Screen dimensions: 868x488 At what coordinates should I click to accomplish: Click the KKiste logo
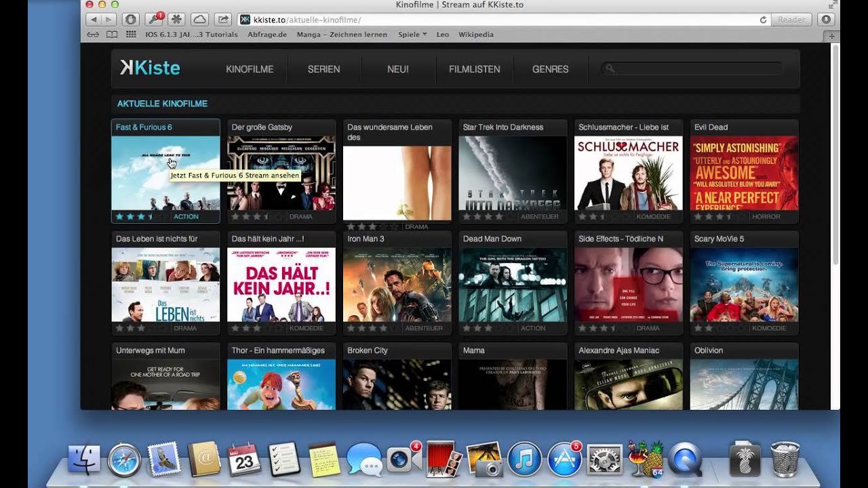150,68
